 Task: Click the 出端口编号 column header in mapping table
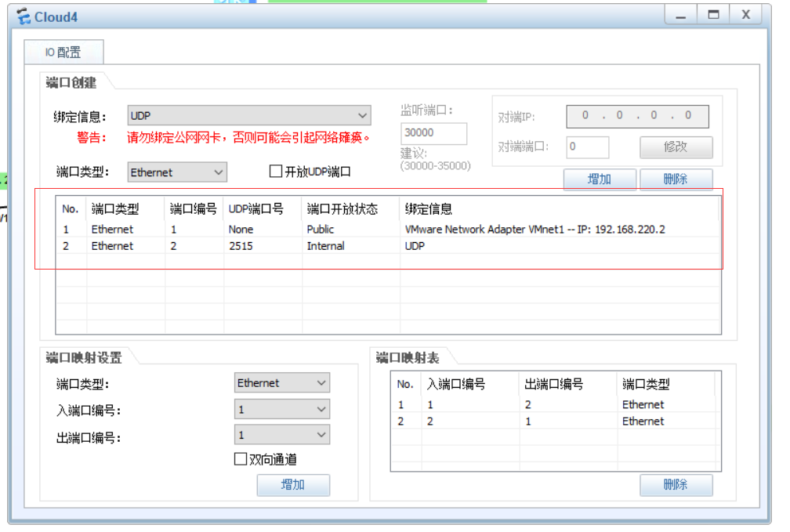[568, 384]
